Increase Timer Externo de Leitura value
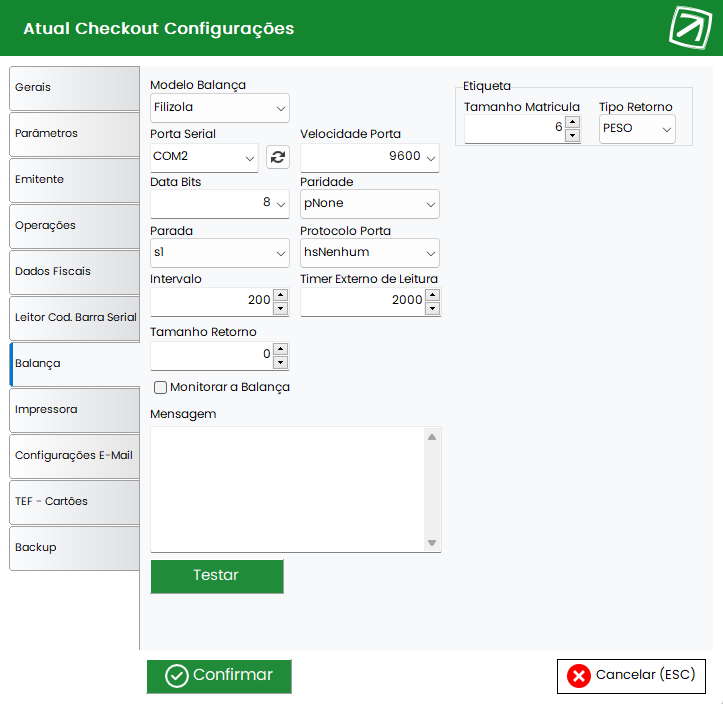The width and height of the screenshot is (723, 704). pos(432,295)
